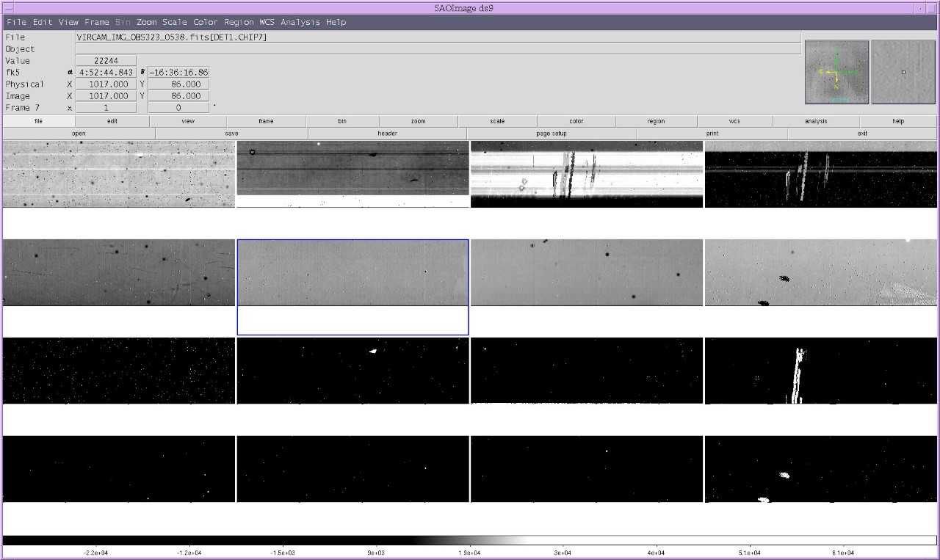
Task: Click the 'open' button in button bar
Action: (x=79, y=134)
